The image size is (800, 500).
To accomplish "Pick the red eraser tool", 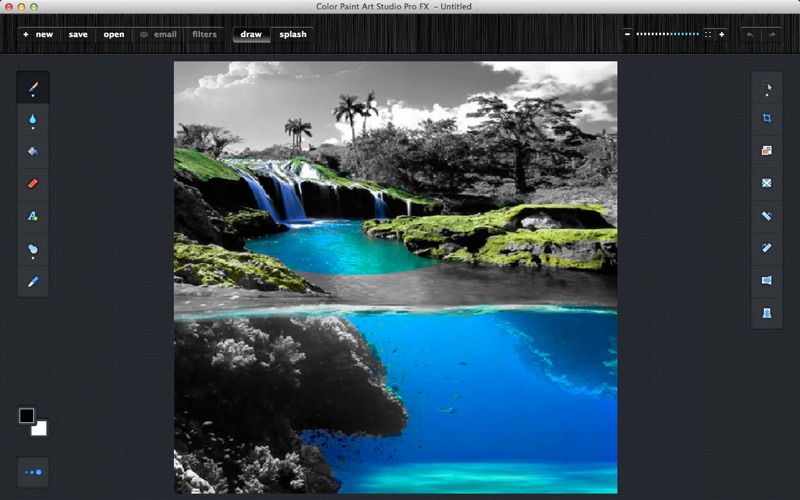I will [33, 184].
